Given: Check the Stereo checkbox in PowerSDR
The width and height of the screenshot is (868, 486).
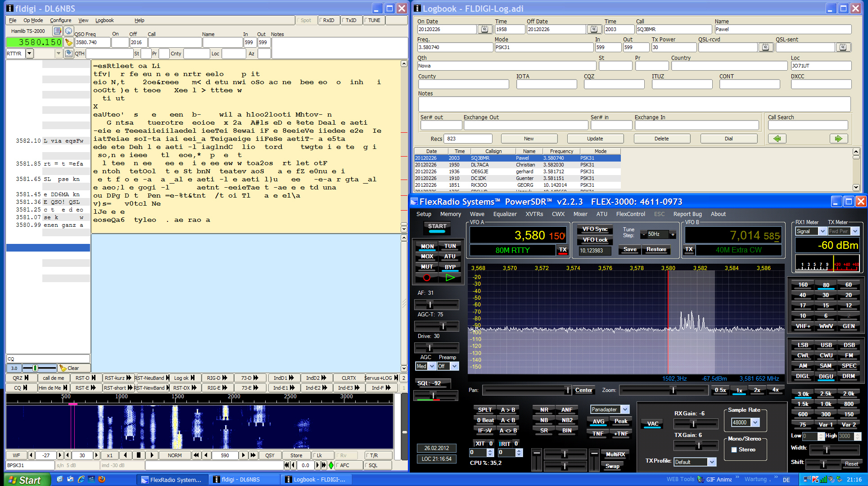Looking at the screenshot, I should point(734,450).
